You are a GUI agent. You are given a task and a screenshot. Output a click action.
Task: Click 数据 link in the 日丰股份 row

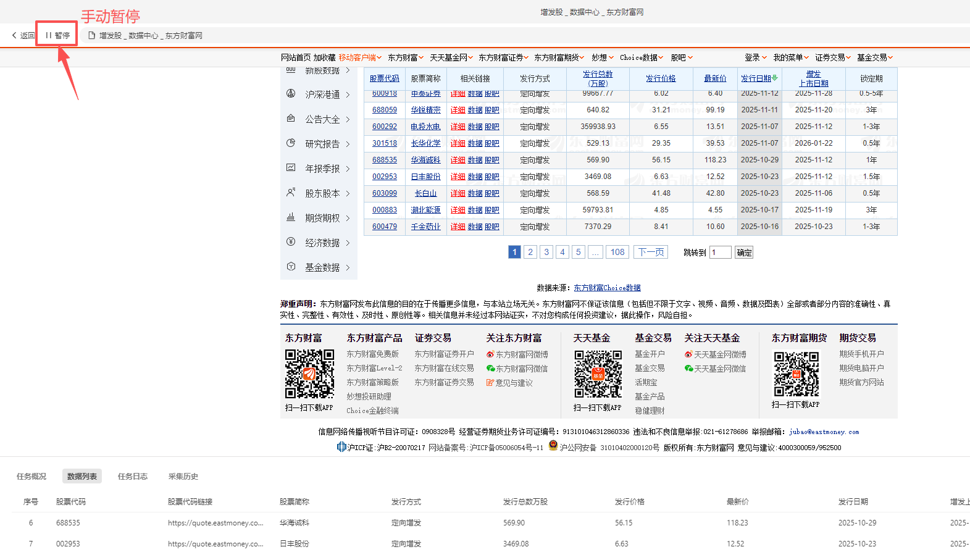(475, 177)
